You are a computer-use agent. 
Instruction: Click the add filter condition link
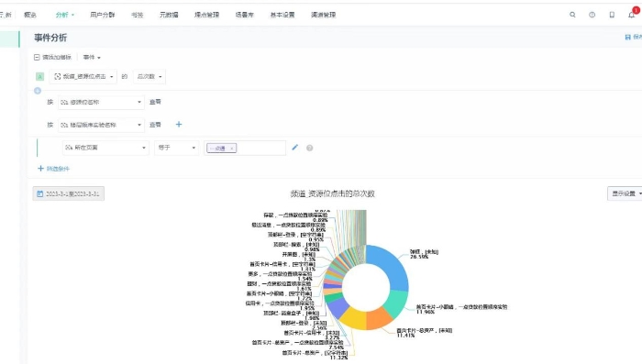pos(53,169)
